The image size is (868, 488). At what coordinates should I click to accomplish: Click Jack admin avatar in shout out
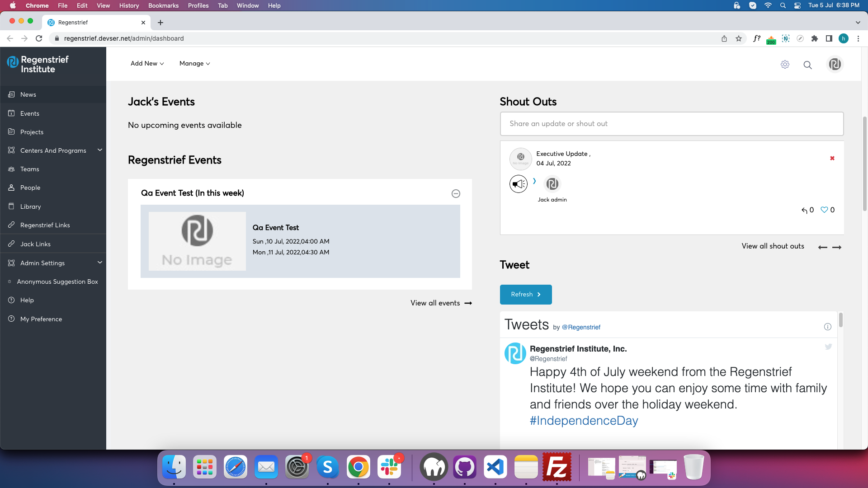pyautogui.click(x=552, y=184)
